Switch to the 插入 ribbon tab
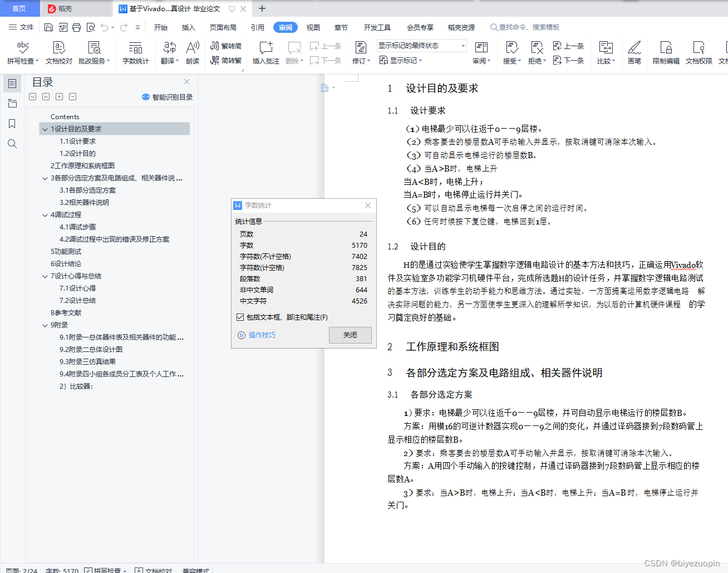Screen dimensions: 728x573 189,26
